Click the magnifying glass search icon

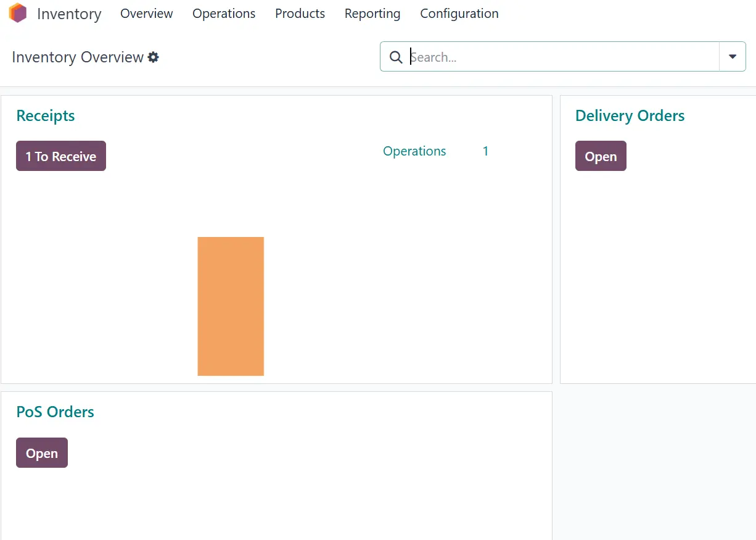396,57
